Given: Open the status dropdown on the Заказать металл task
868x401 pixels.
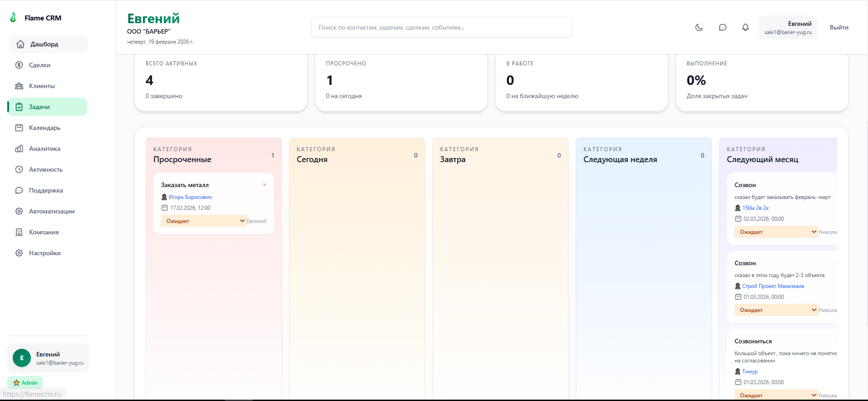Looking at the screenshot, I should coord(203,221).
